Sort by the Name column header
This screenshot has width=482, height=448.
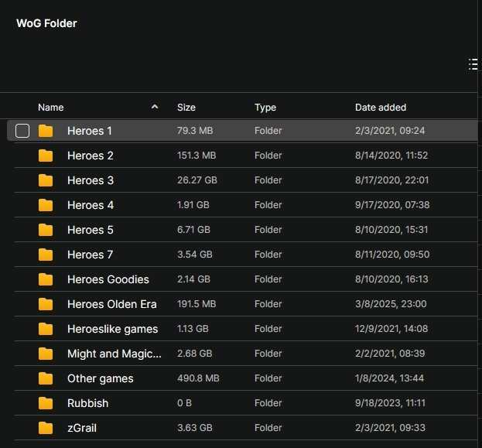point(51,108)
